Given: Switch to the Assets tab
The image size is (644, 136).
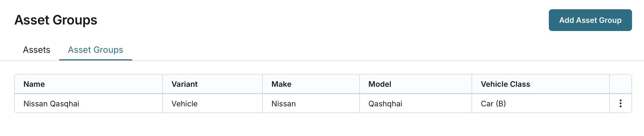Looking at the screenshot, I should click(x=37, y=50).
